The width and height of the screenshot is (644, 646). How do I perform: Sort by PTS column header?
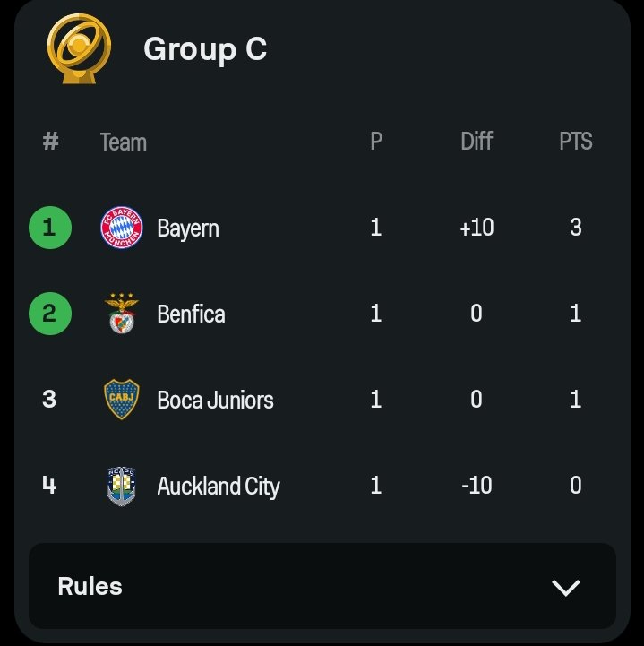coord(576,142)
